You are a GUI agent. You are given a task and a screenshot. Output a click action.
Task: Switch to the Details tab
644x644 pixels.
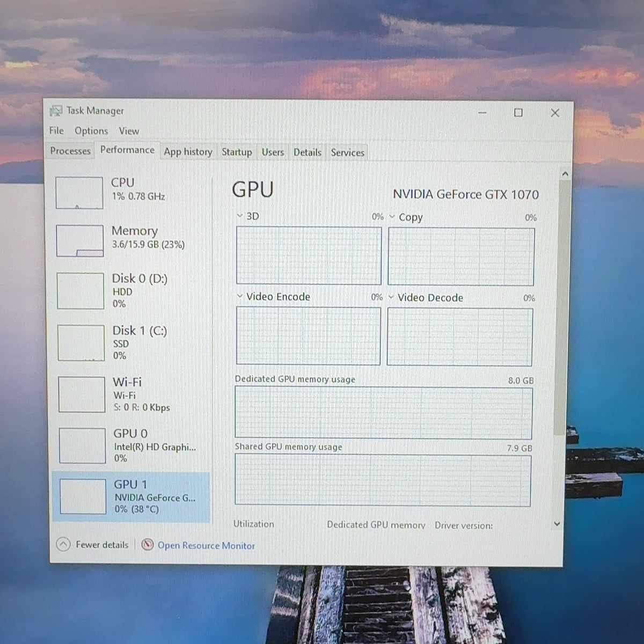click(x=307, y=152)
